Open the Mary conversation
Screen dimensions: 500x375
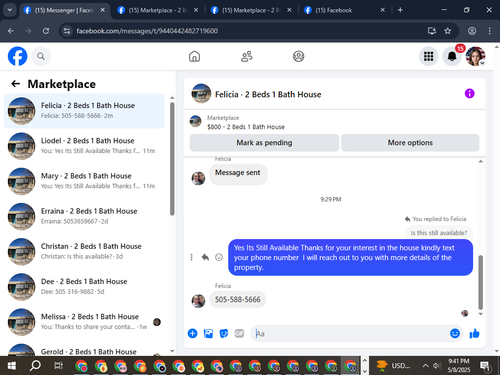coord(84,181)
